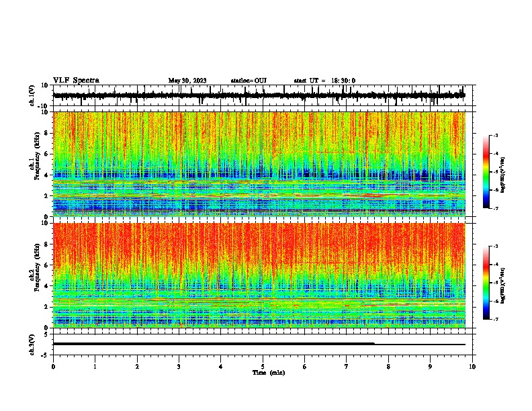Click the time axis tick label "3"

click(x=179, y=367)
